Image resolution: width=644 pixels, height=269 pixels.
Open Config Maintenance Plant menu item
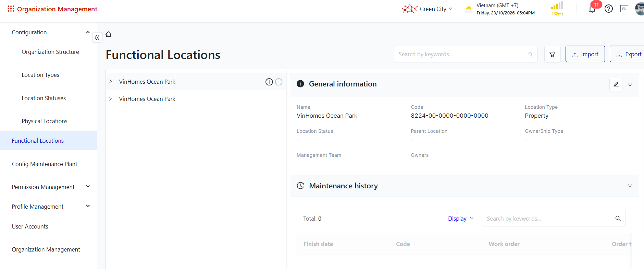[x=45, y=164]
